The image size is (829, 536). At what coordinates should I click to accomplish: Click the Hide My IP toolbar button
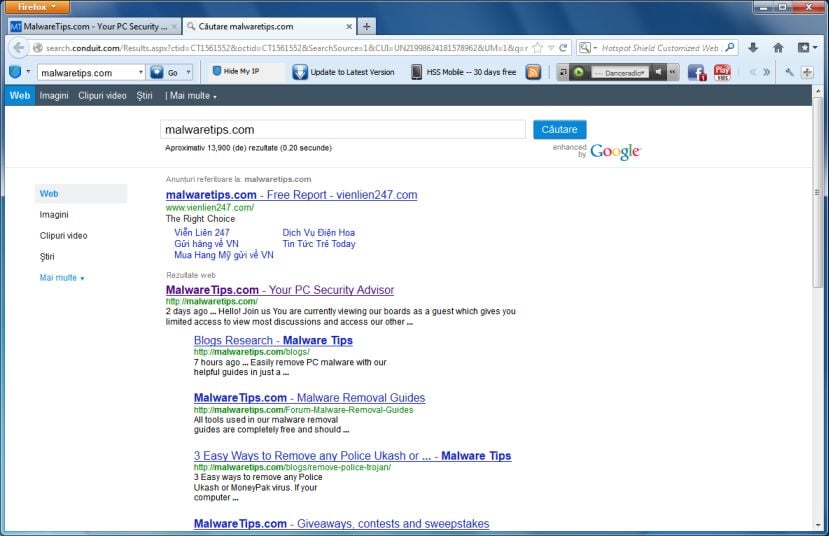tap(236, 71)
